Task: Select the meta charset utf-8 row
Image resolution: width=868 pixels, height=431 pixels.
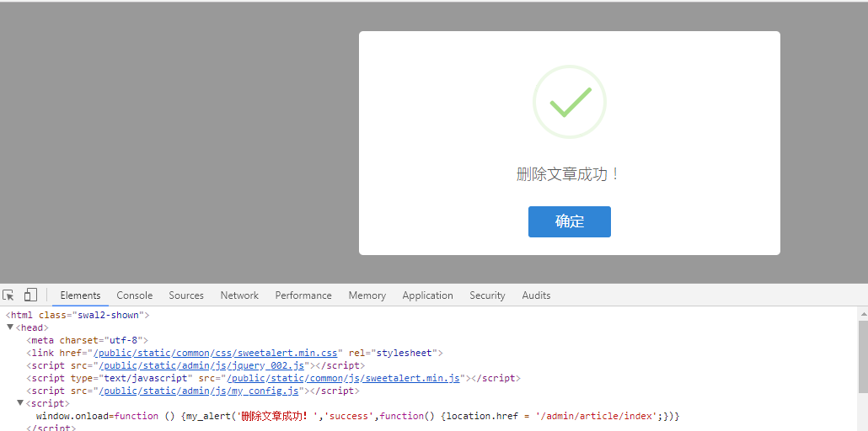Action: click(87, 340)
